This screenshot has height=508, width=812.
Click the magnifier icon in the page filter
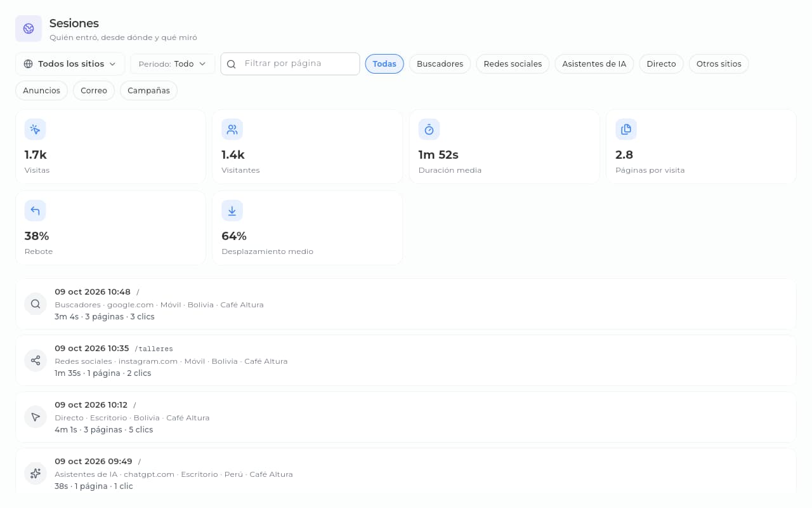pyautogui.click(x=232, y=64)
